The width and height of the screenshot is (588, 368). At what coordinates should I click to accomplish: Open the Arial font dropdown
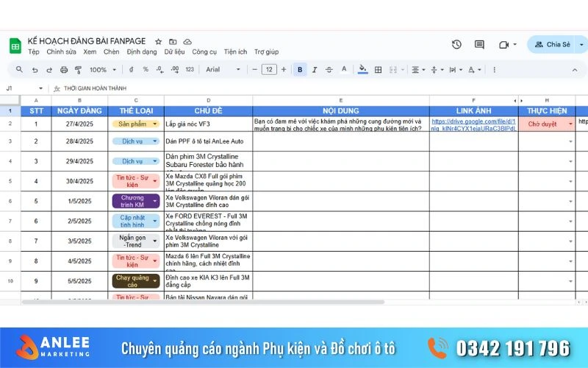(x=223, y=69)
